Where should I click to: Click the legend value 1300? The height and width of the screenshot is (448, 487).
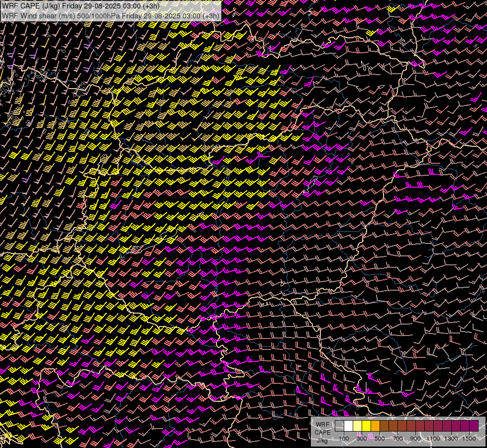pyautogui.click(x=451, y=439)
